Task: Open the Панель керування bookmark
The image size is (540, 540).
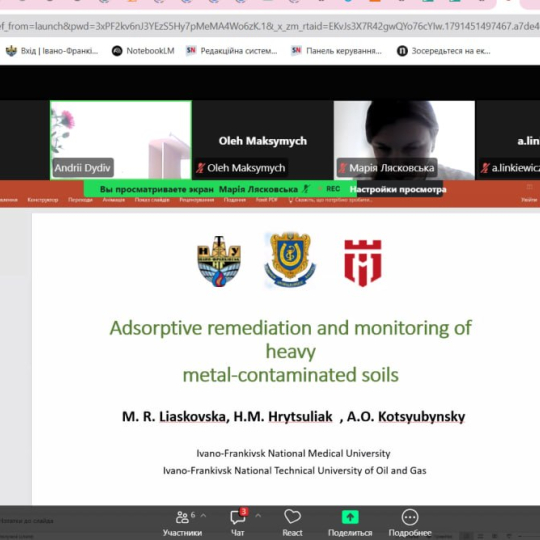Action: tap(336, 51)
